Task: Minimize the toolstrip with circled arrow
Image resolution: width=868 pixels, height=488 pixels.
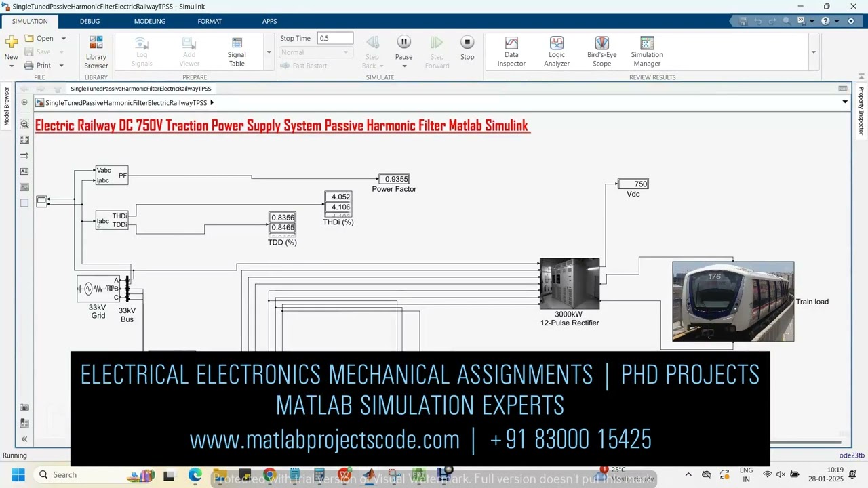Action: (852, 21)
